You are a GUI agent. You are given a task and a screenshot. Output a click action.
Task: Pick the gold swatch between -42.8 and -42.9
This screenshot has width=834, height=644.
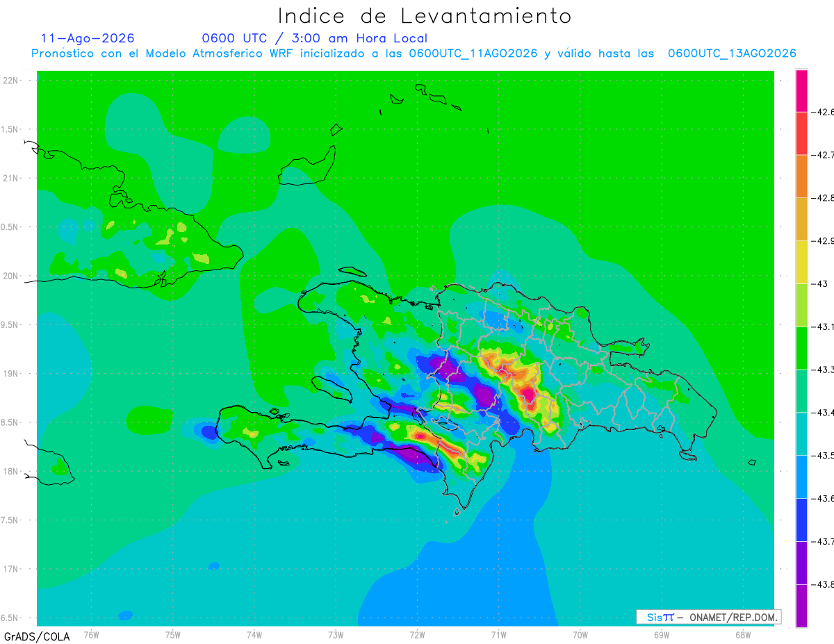coord(801,220)
